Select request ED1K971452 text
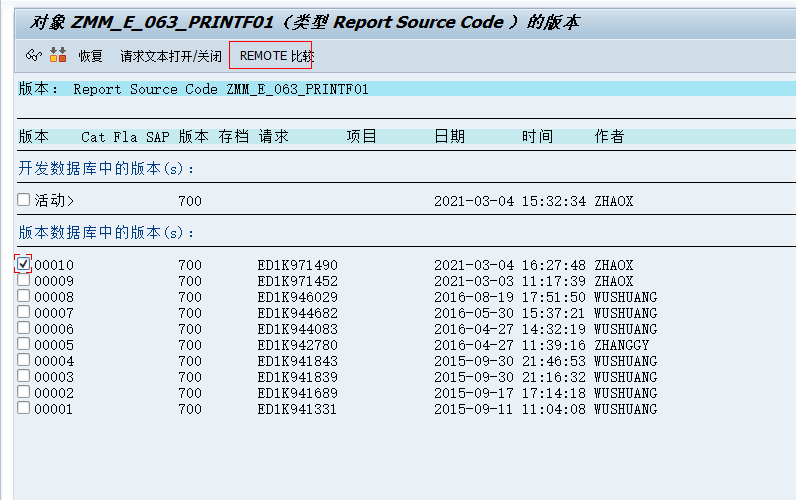Screen dimensions: 796x500 [x=297, y=281]
